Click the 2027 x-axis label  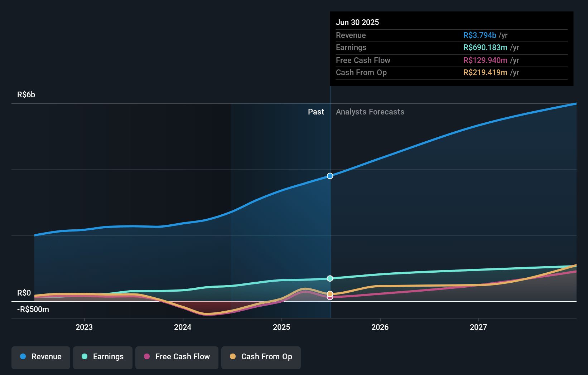click(478, 327)
